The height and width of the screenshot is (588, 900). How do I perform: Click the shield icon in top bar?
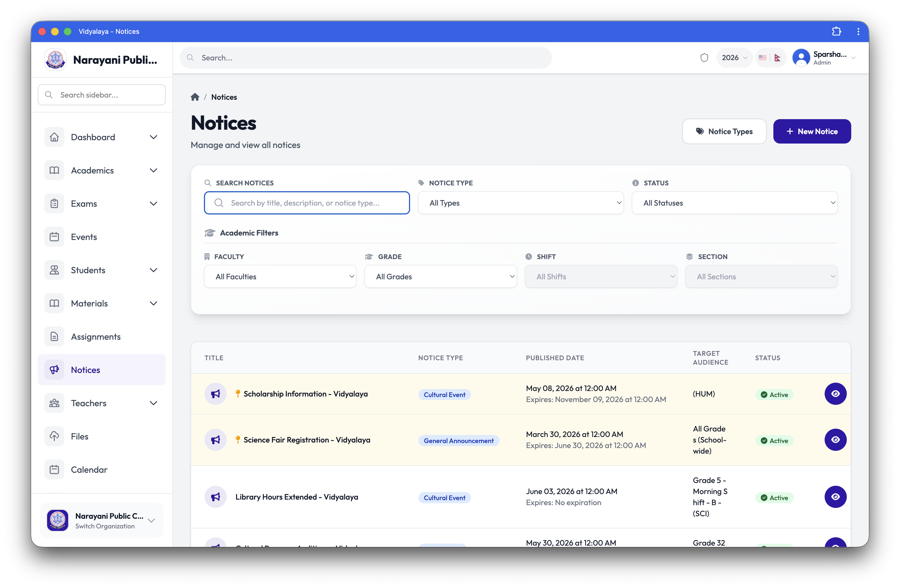tap(704, 58)
